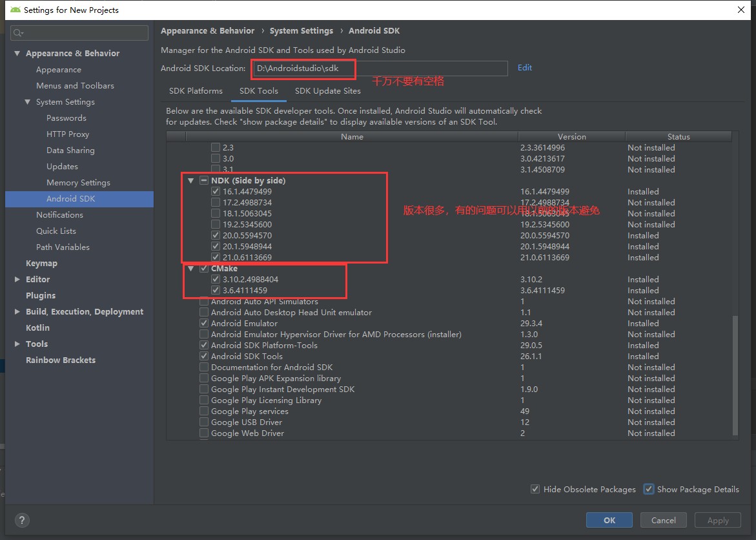Uncheck CMake 3.6.4111459 checkbox

tap(216, 291)
